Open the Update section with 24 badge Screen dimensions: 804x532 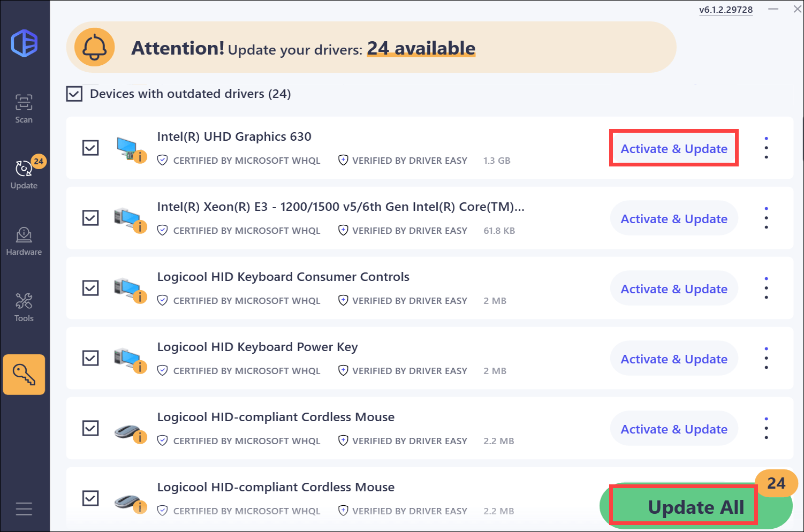(x=24, y=174)
